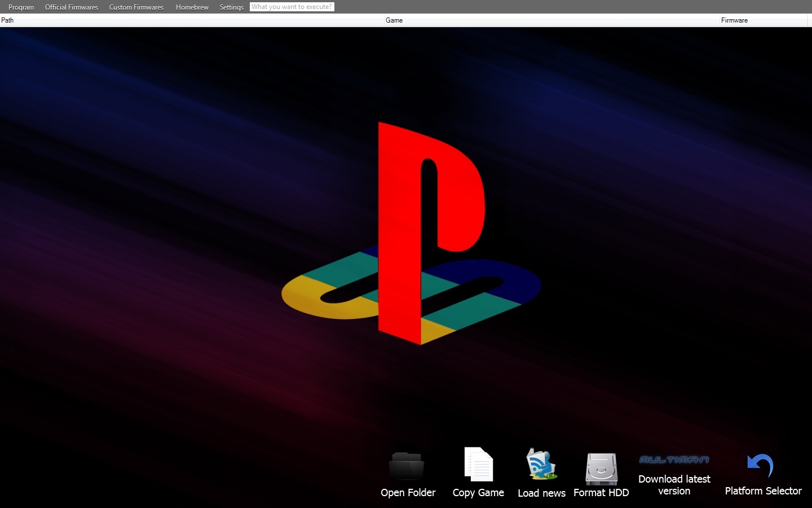Click the 'What you want to execute?' field

click(x=292, y=7)
